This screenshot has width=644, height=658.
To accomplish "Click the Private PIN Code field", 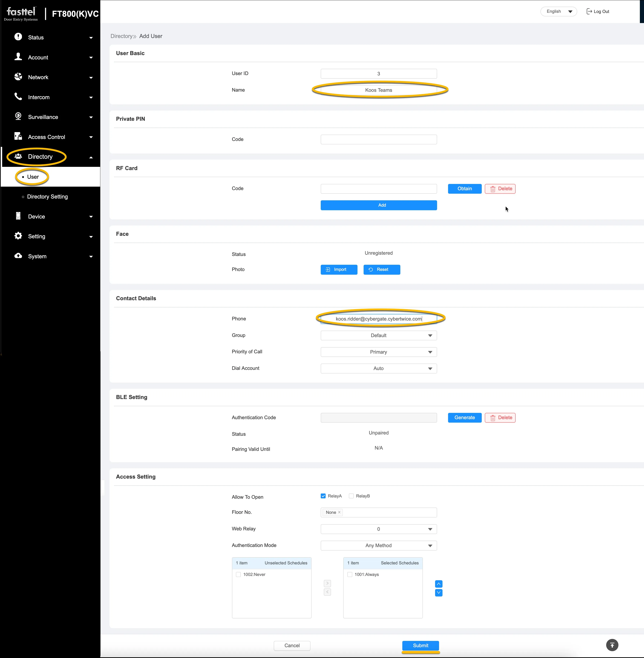I will click(379, 140).
